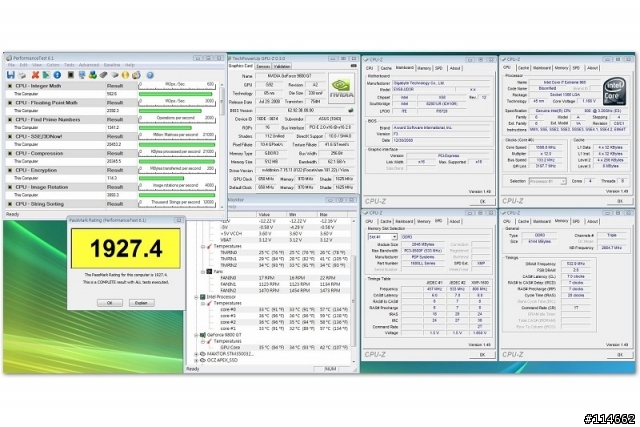The width and height of the screenshot is (640, 427).
Task: Click the Print icon in PerformanceTest toolbar
Action: click(22, 75)
